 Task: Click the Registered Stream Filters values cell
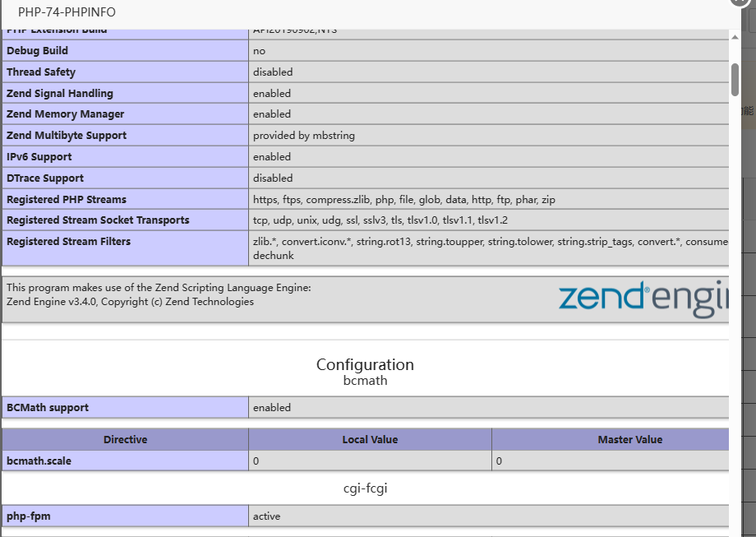[490, 248]
